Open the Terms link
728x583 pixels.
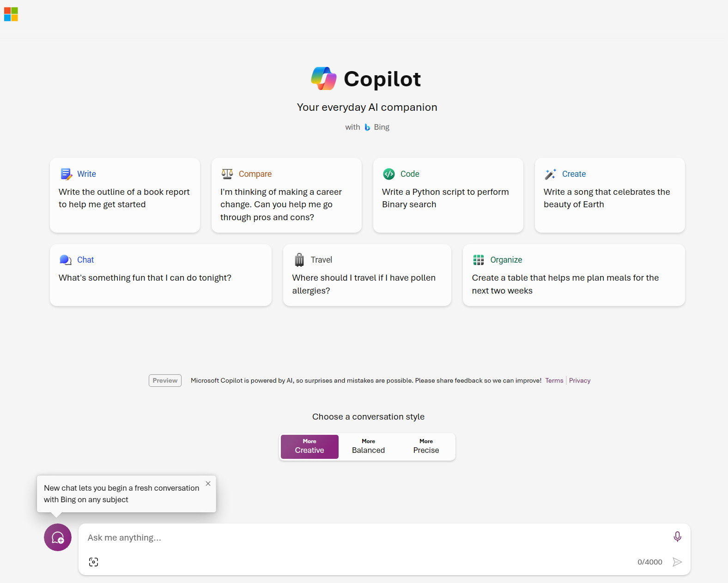click(x=554, y=380)
